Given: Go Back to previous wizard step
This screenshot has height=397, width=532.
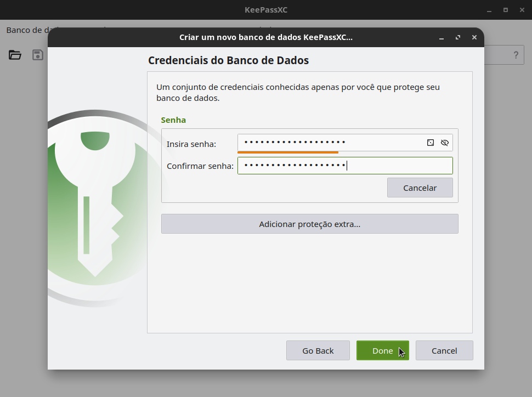Looking at the screenshot, I should [x=318, y=350].
